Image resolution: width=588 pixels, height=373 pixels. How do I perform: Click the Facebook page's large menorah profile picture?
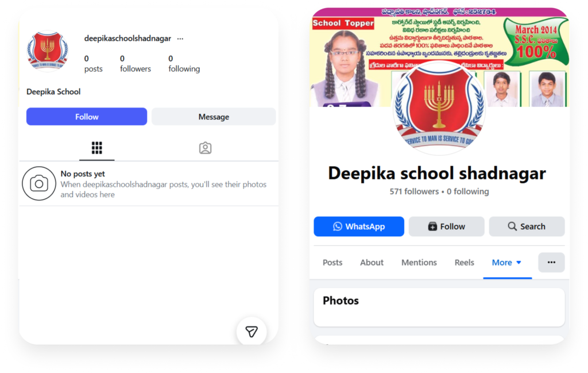[x=439, y=109]
